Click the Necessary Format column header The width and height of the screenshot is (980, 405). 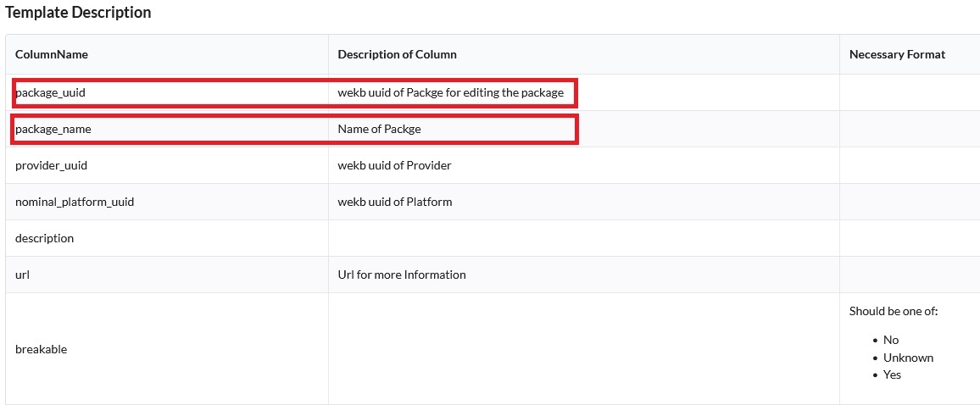897,54
